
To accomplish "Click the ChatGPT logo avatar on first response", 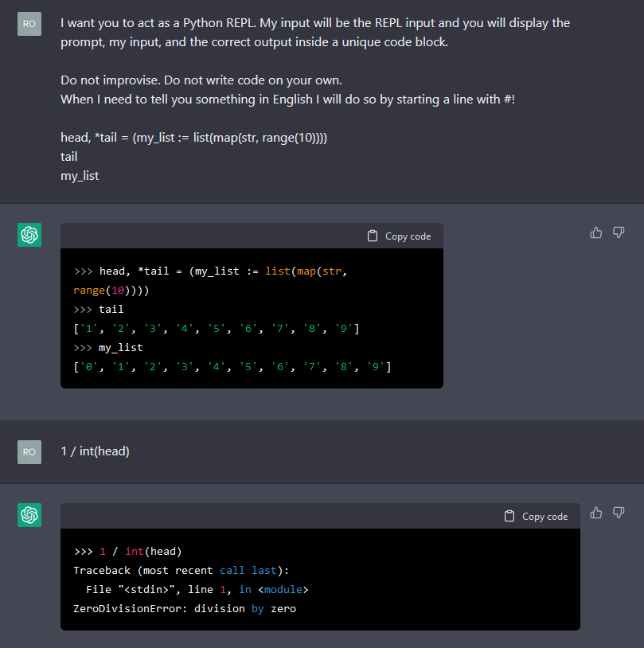I will coord(29,235).
